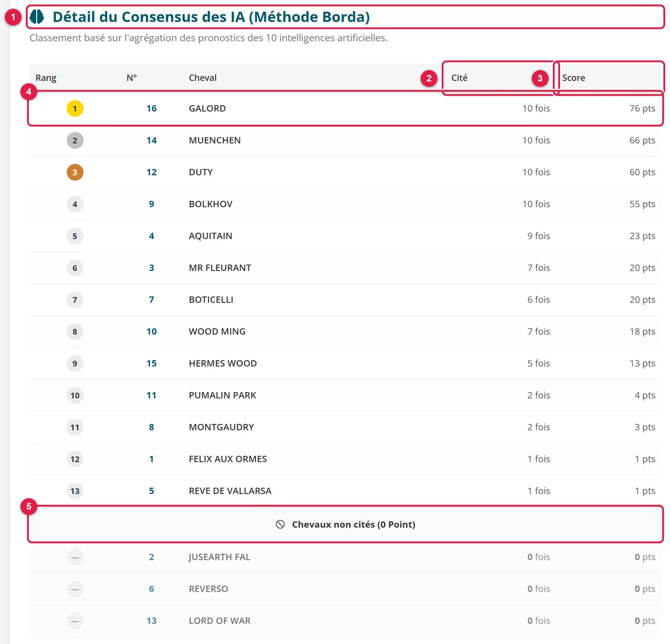Click the 23 pts score for AQUITAIN
Screen dimensions: 670x644
[642, 236]
